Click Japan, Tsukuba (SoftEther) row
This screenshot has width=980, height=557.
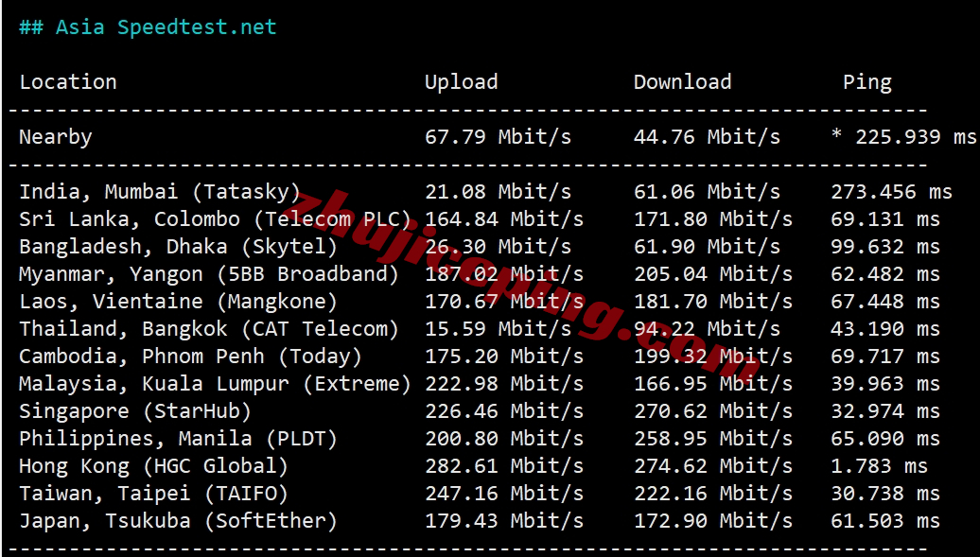pos(480,521)
